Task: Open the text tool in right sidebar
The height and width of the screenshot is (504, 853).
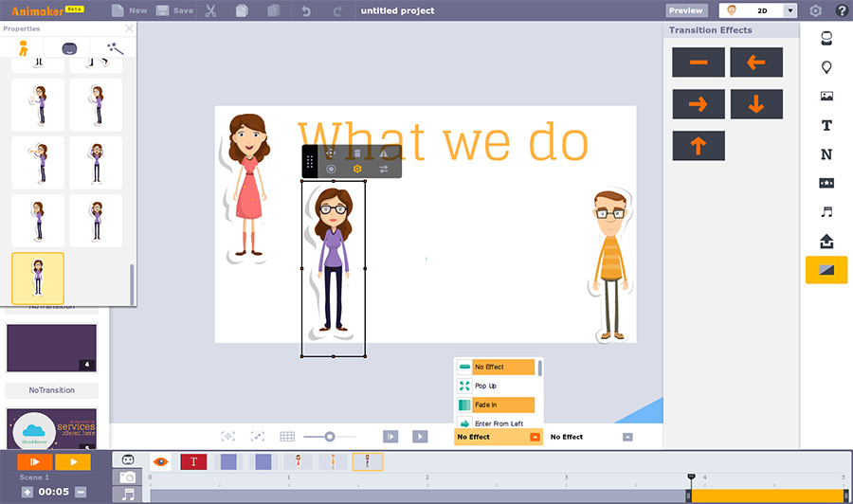Action: 826,125
